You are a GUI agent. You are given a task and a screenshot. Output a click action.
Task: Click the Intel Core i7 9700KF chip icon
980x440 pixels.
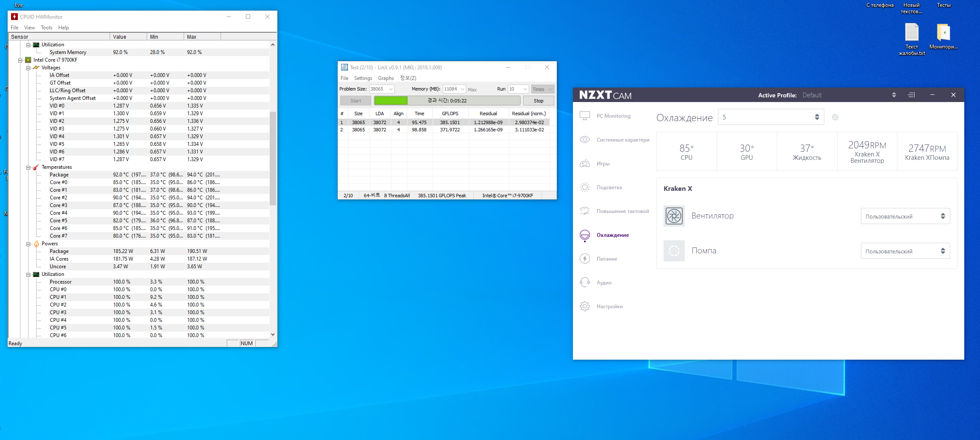coord(28,60)
